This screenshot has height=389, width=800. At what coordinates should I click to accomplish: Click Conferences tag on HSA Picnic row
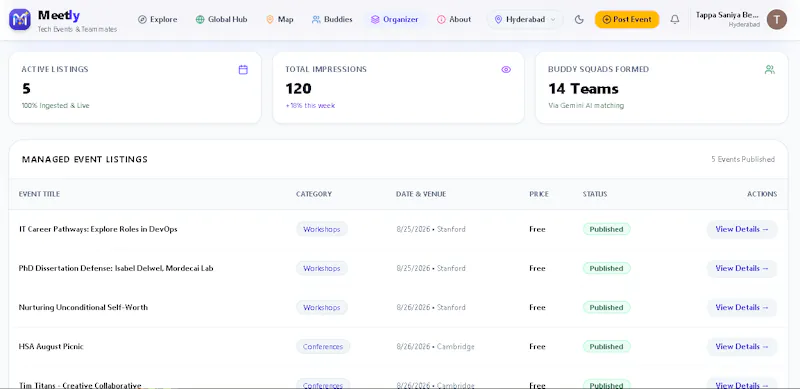(x=323, y=347)
